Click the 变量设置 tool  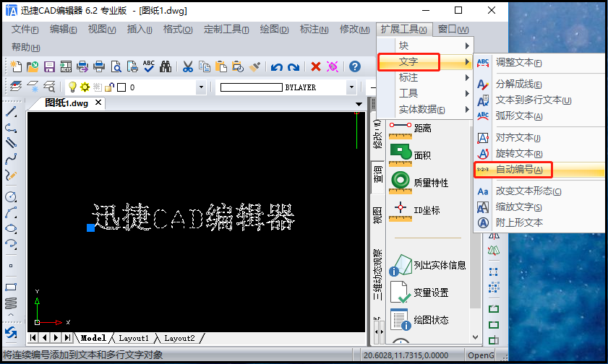coord(419,292)
